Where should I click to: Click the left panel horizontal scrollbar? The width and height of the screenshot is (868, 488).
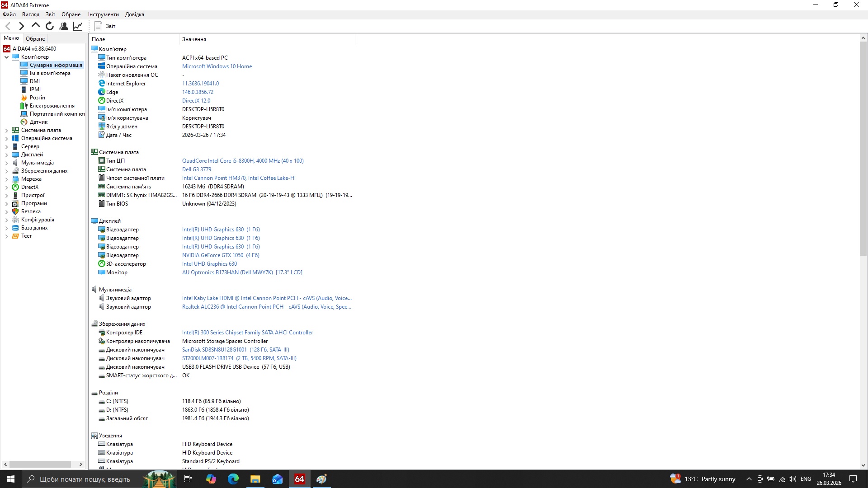click(41, 464)
